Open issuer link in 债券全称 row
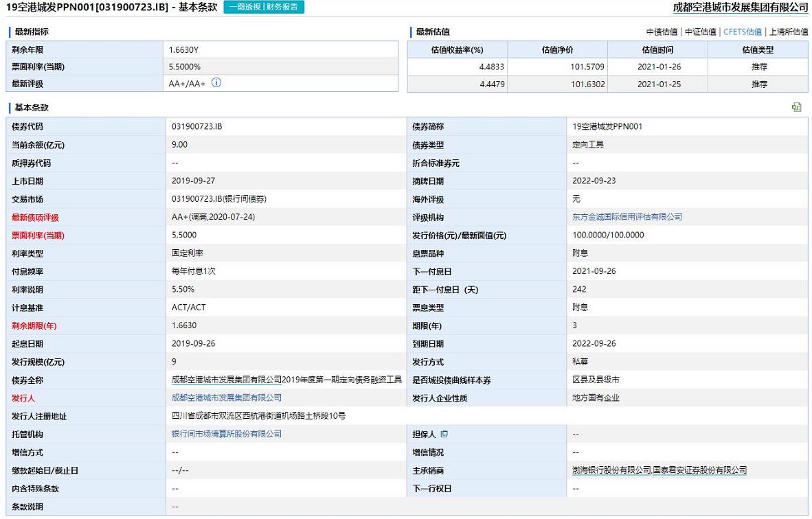Image resolution: width=812 pixels, height=519 pixels. (x=227, y=380)
